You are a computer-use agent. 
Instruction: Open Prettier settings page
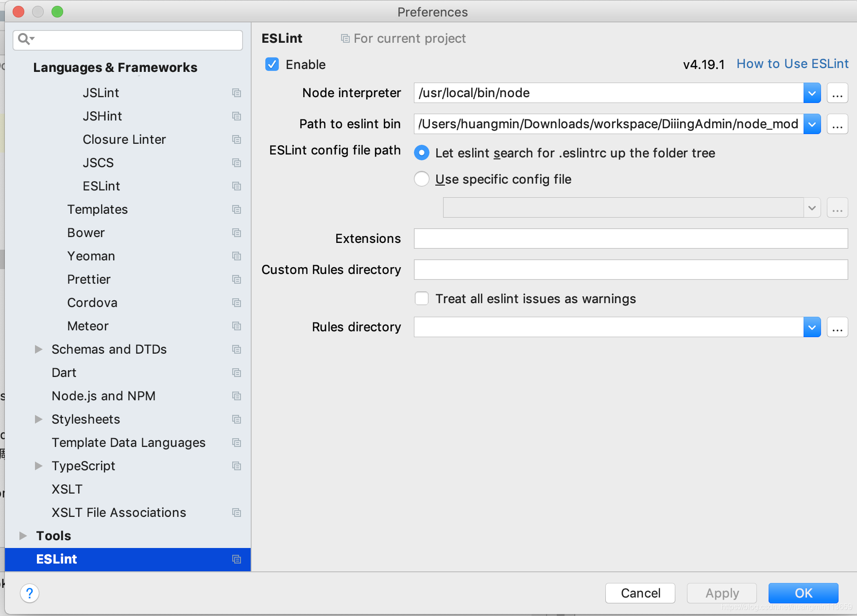tap(89, 279)
